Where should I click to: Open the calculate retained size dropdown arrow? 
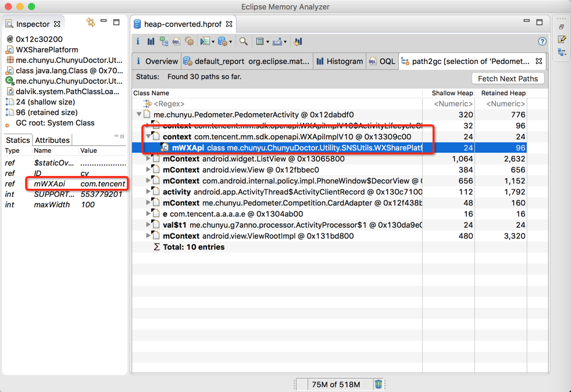[267, 42]
